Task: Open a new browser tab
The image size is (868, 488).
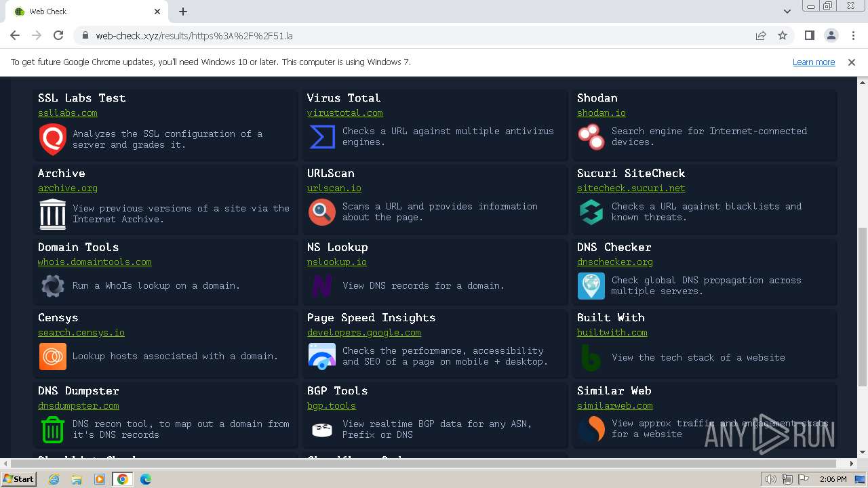Action: [183, 12]
